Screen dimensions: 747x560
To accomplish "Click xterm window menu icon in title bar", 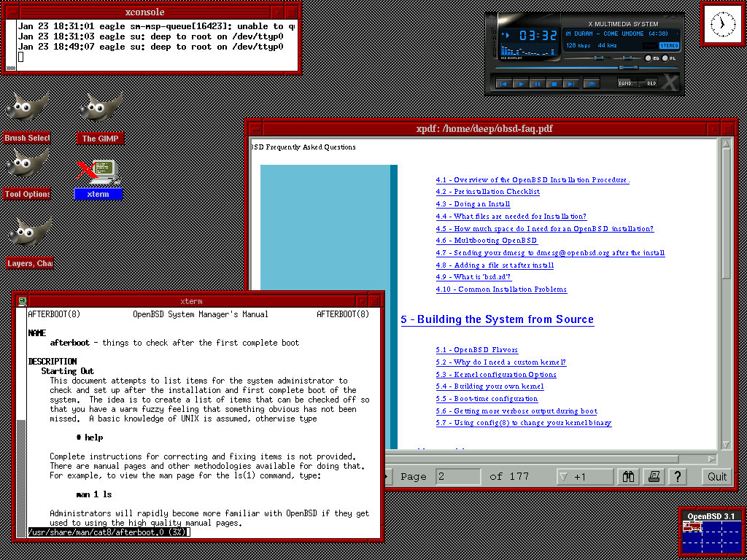I will 21,301.
